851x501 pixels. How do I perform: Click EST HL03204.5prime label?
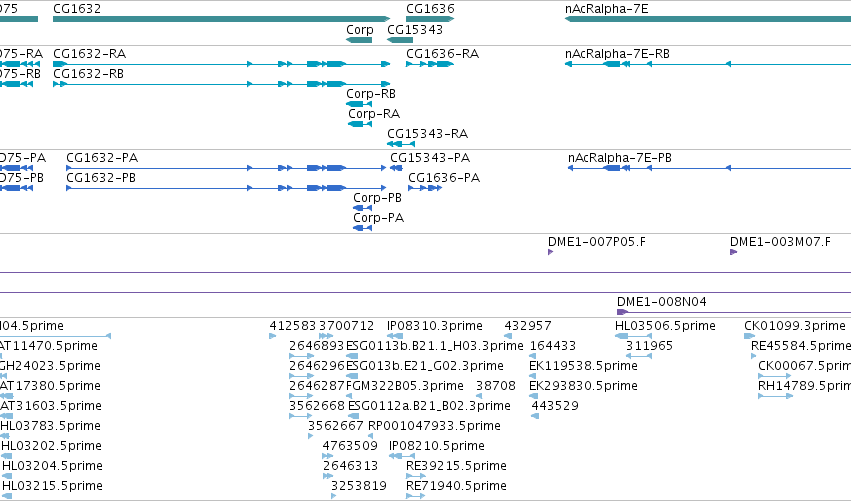(x=52, y=466)
